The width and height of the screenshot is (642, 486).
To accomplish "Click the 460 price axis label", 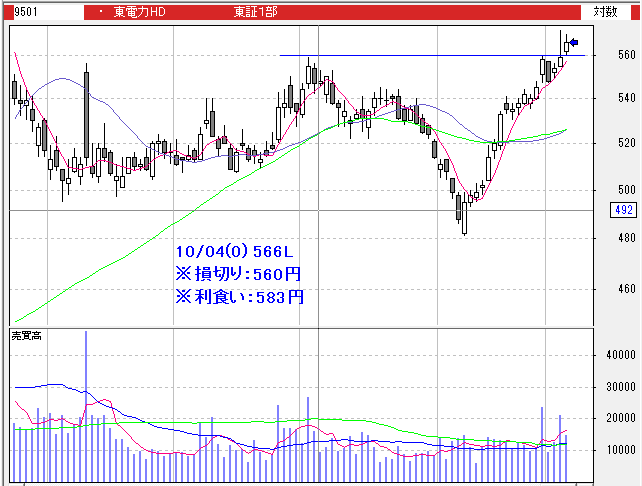I will pos(627,290).
